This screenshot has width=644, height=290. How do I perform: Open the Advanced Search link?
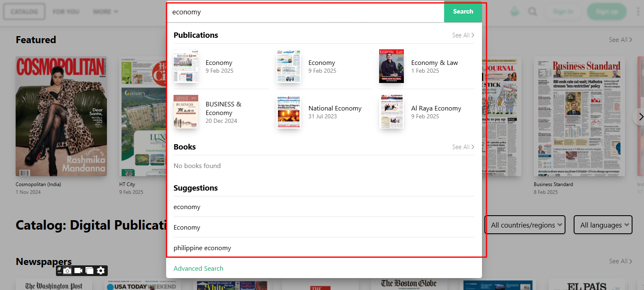point(198,268)
